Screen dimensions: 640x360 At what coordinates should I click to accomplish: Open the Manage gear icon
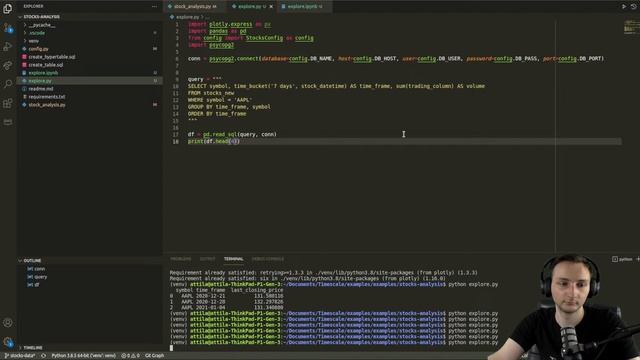[7, 342]
